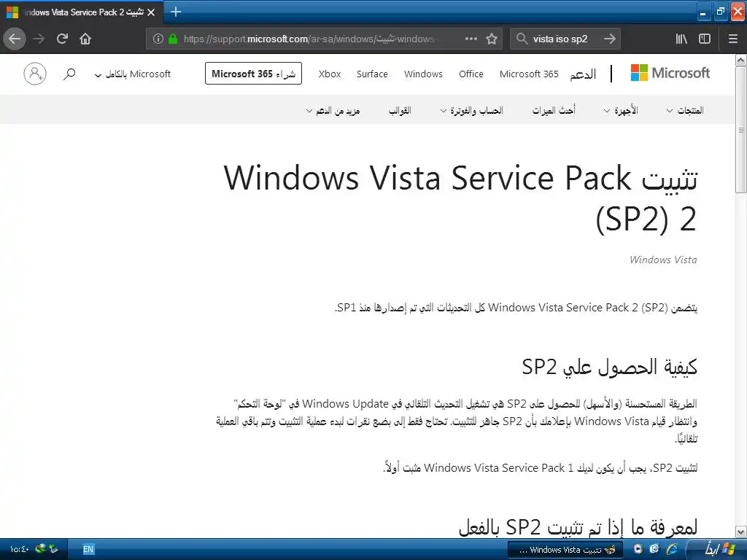Expand the الأجهزة menu

coord(621,111)
